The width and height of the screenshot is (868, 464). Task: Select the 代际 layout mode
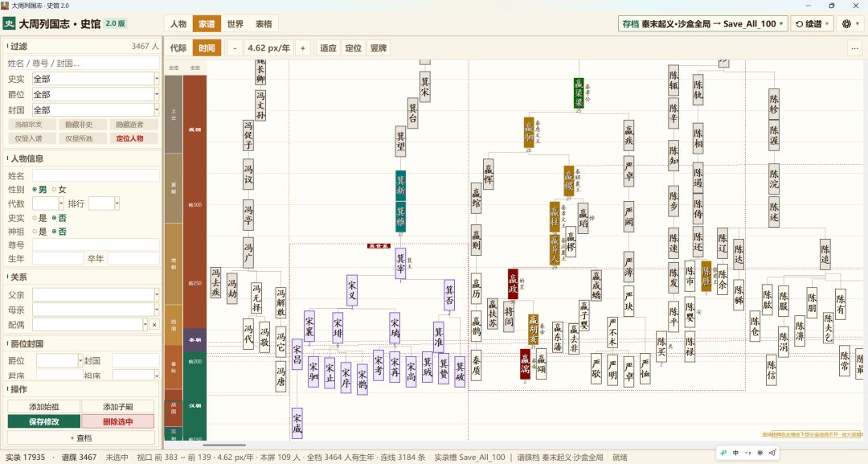point(178,48)
